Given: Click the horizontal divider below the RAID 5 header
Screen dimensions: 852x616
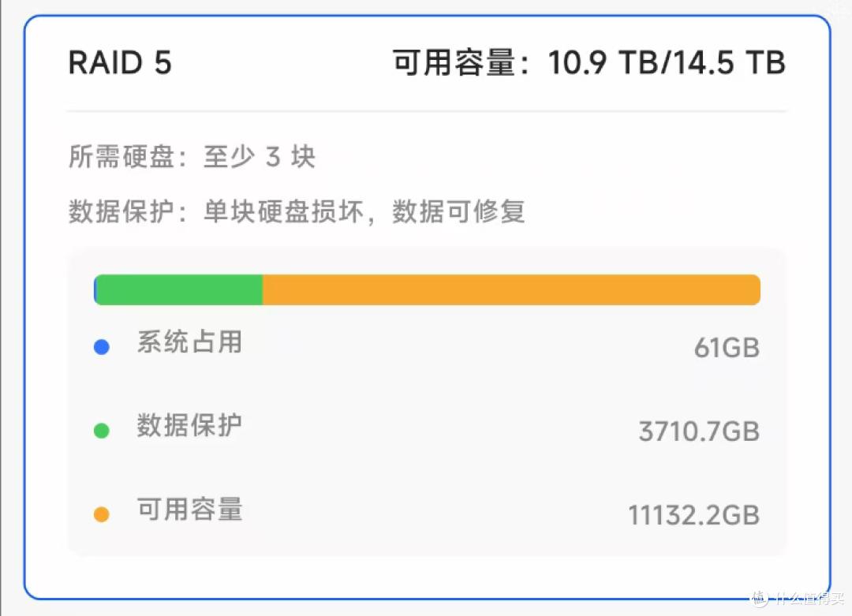Looking at the screenshot, I should point(426,111).
